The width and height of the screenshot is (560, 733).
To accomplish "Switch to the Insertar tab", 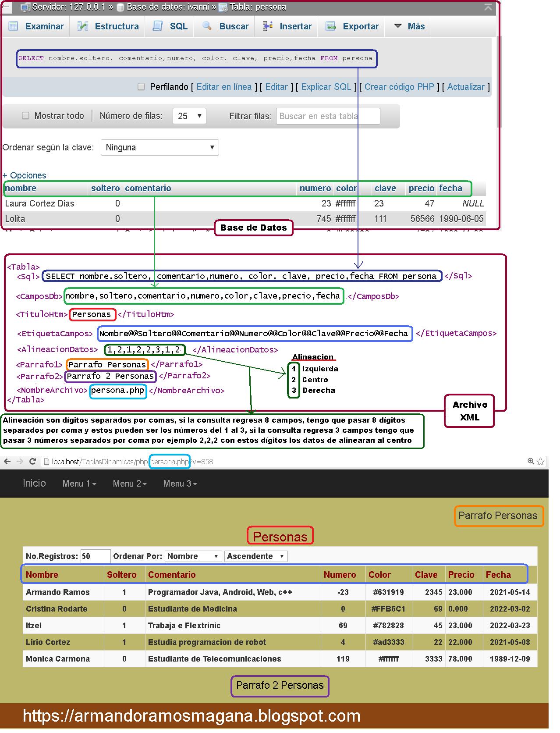I will [x=287, y=26].
